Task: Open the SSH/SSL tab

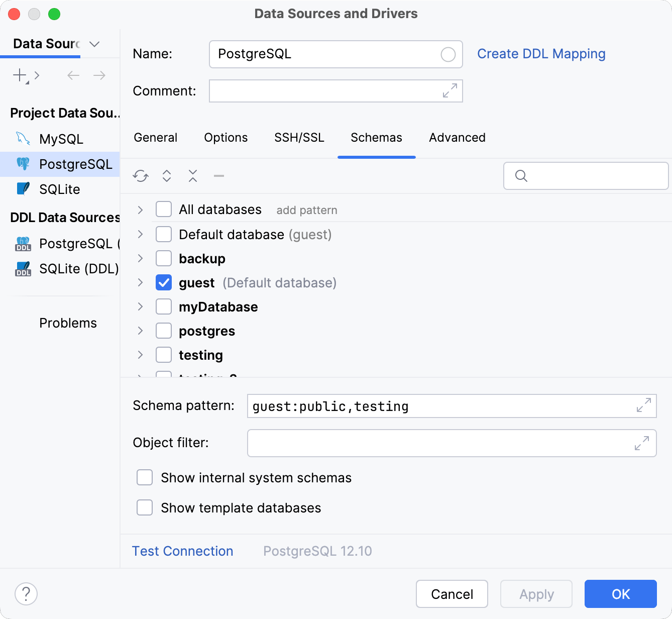Action: point(299,138)
